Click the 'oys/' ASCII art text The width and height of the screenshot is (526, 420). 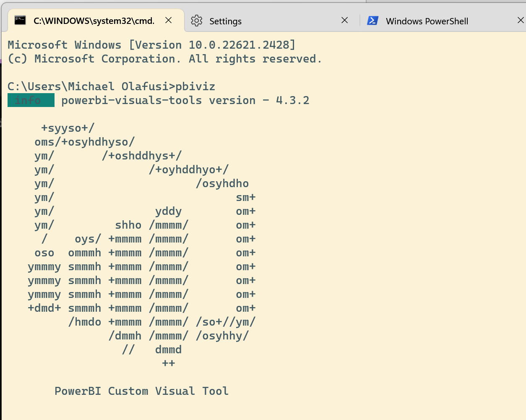pos(88,239)
